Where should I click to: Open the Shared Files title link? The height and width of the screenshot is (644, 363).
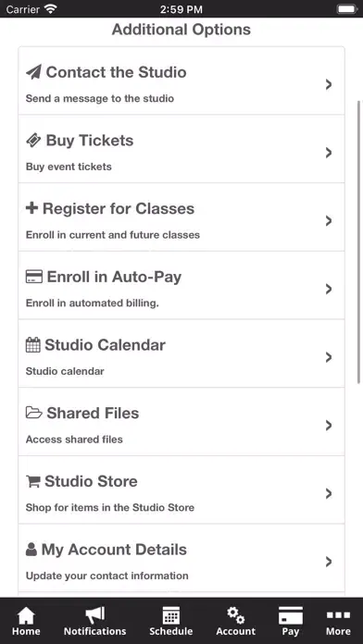[x=93, y=413]
